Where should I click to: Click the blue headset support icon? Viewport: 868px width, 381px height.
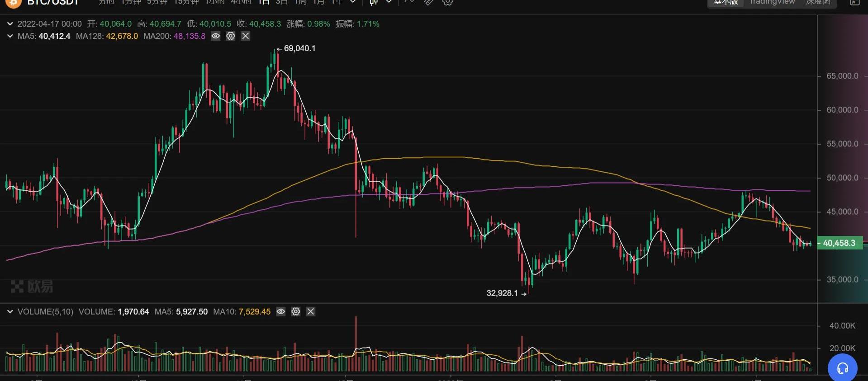[x=842, y=368]
